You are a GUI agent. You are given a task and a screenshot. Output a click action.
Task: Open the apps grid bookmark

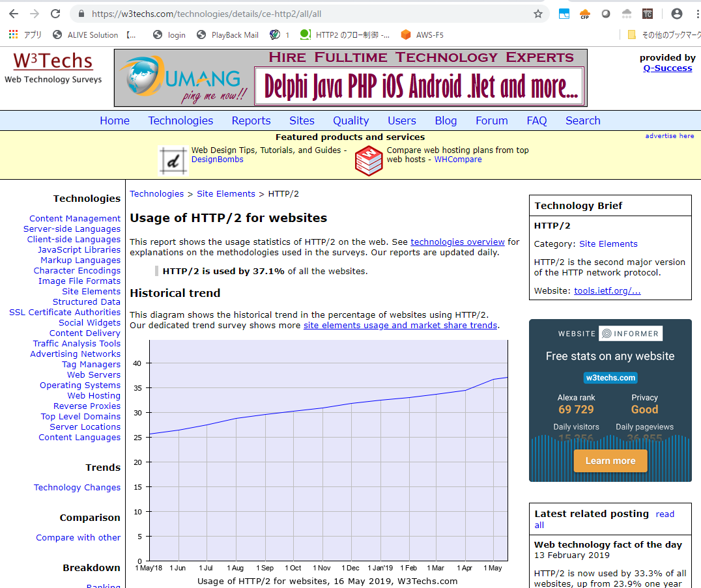25,35
